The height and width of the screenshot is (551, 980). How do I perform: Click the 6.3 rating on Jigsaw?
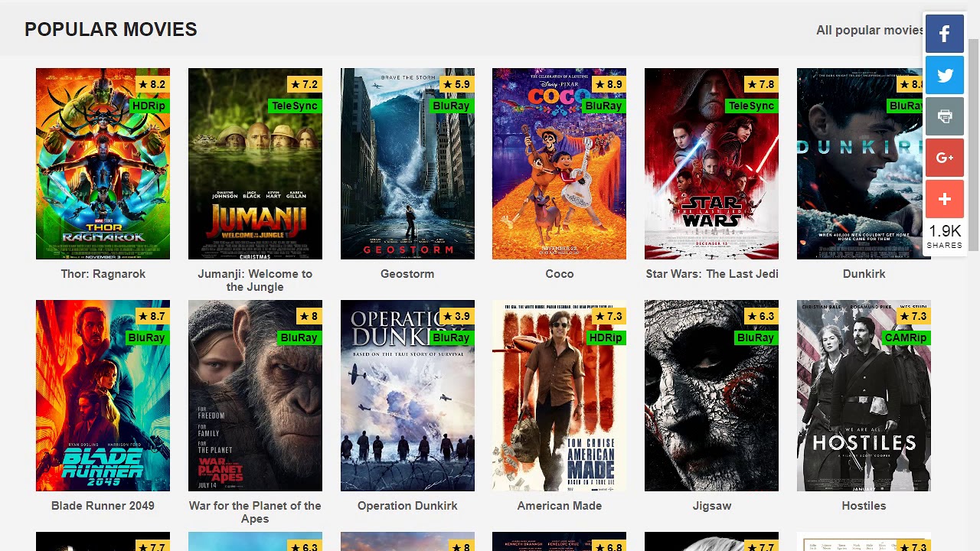click(760, 316)
